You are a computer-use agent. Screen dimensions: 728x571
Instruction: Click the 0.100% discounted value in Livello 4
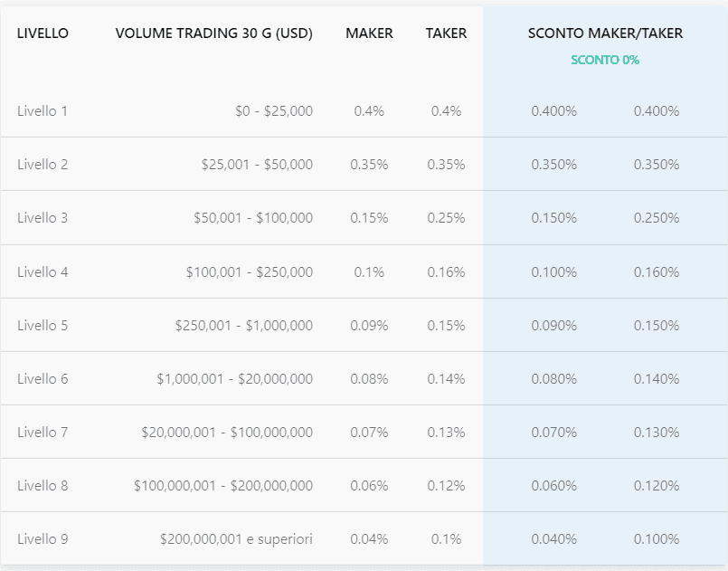(553, 271)
